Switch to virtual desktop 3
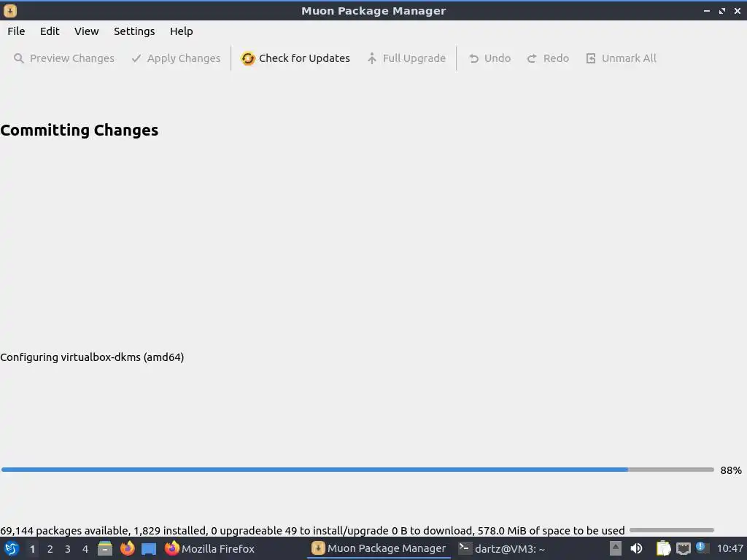 68,549
